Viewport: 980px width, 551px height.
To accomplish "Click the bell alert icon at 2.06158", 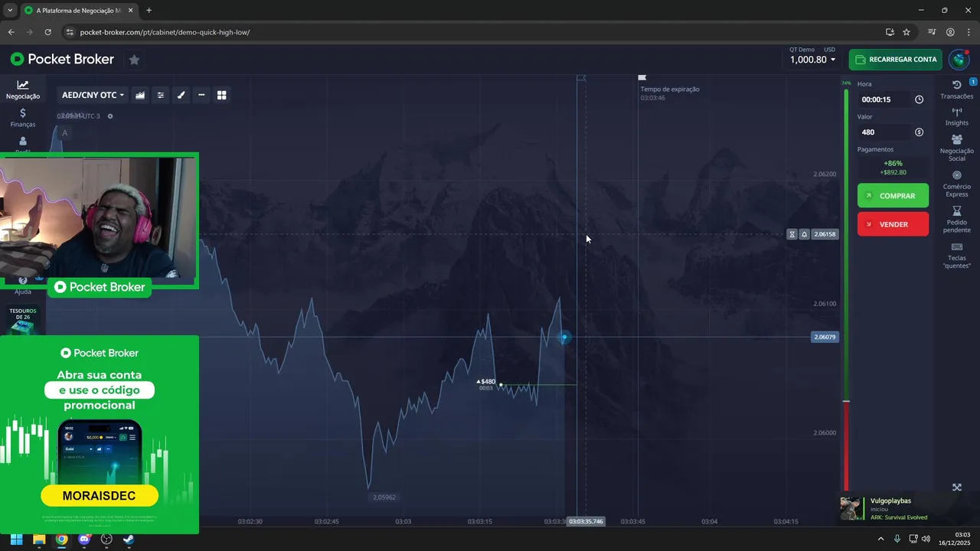I will click(x=804, y=234).
